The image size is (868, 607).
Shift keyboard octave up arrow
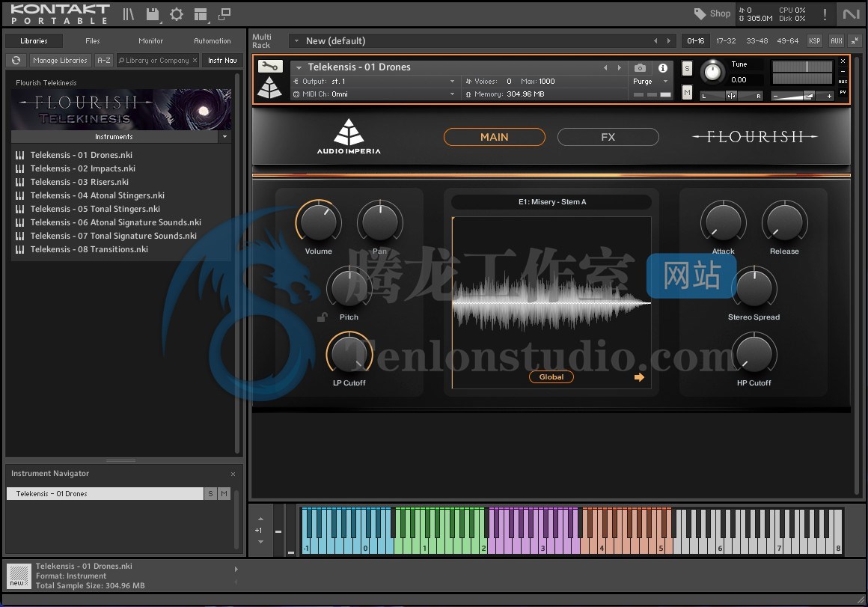[260, 519]
